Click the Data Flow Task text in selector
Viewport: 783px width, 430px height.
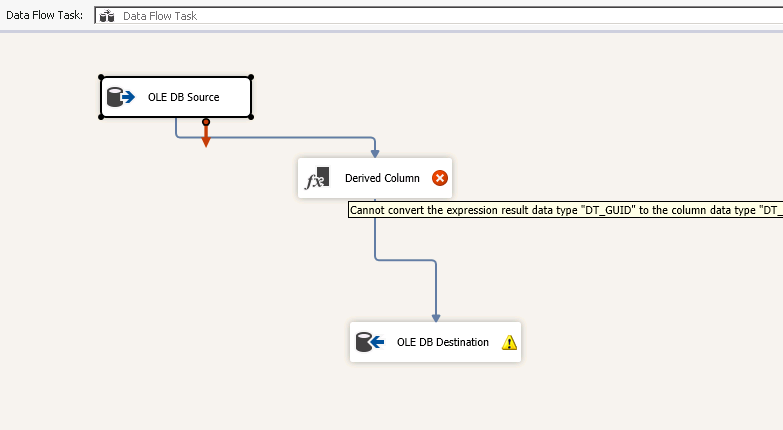coord(160,16)
